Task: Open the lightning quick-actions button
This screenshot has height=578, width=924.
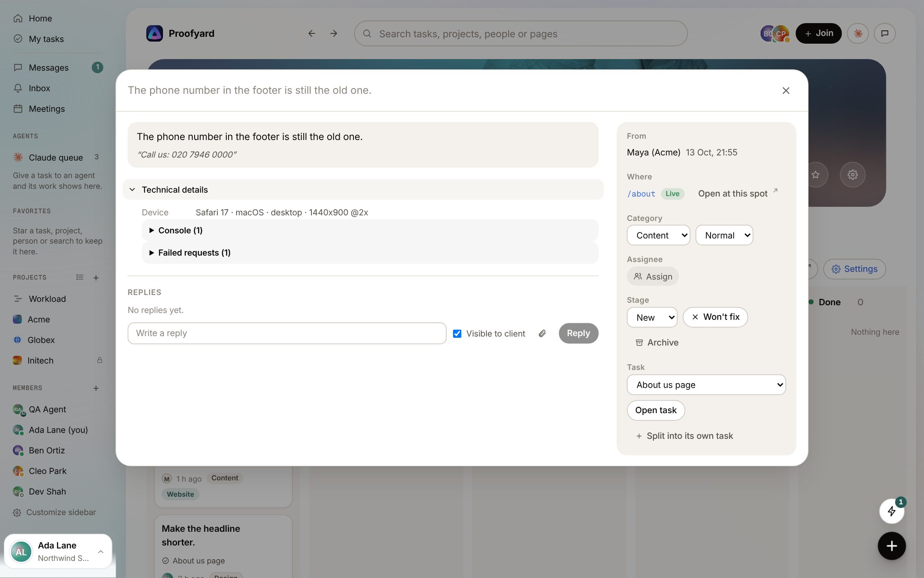Action: click(x=892, y=511)
